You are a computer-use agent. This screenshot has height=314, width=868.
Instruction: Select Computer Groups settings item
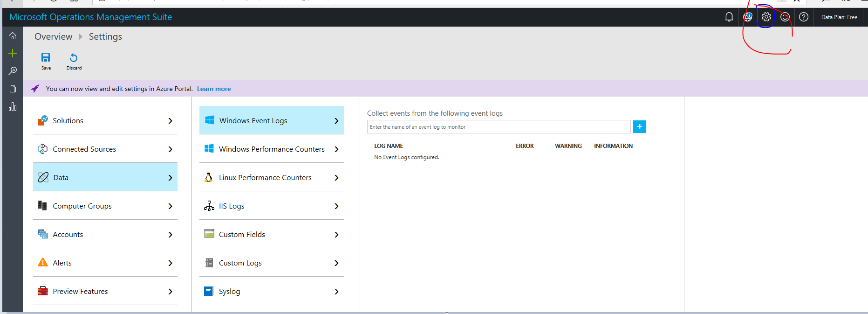click(x=105, y=206)
